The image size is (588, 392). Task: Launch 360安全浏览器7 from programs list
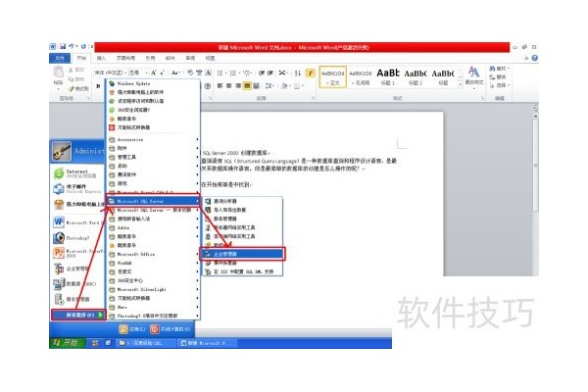point(133,110)
